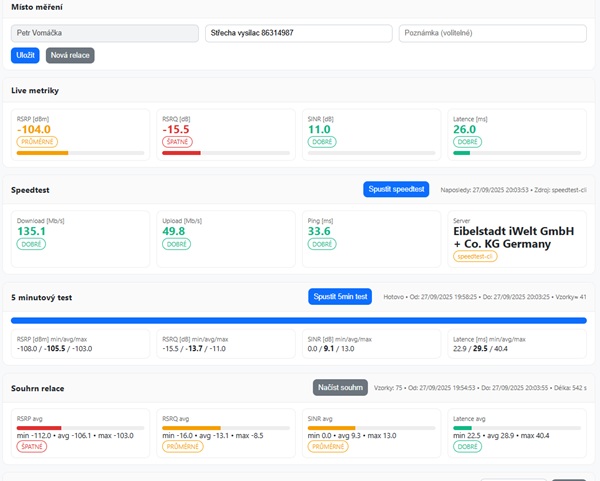Click the Uložit button

(25, 56)
